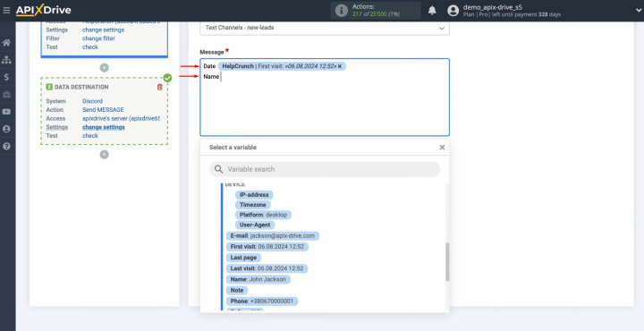Click the Actions info icon
This screenshot has width=644, height=331.
[342, 11]
